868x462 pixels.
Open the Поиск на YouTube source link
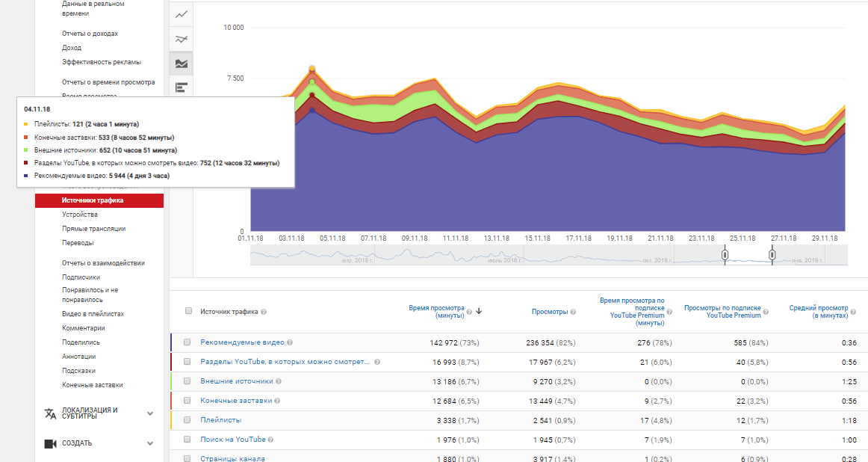click(x=232, y=440)
